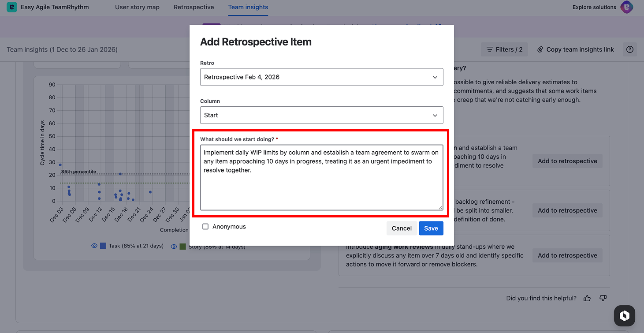The image size is (644, 333).
Task: Toggle visibility of the Story series
Action: [174, 246]
